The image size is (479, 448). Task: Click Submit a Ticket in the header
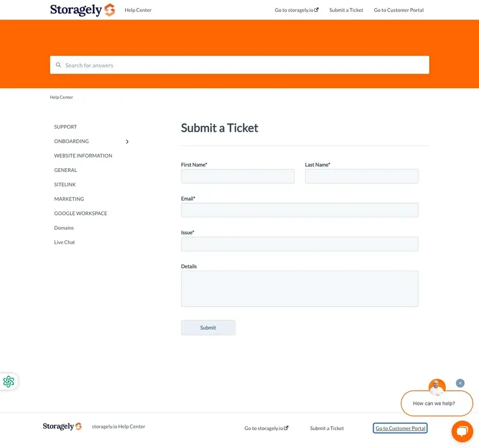(346, 10)
